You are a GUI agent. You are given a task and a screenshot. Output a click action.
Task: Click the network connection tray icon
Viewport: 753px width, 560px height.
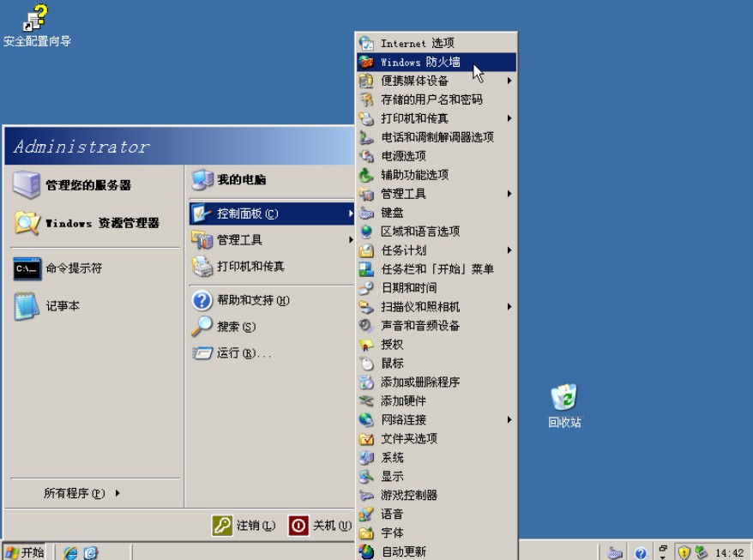tap(702, 552)
